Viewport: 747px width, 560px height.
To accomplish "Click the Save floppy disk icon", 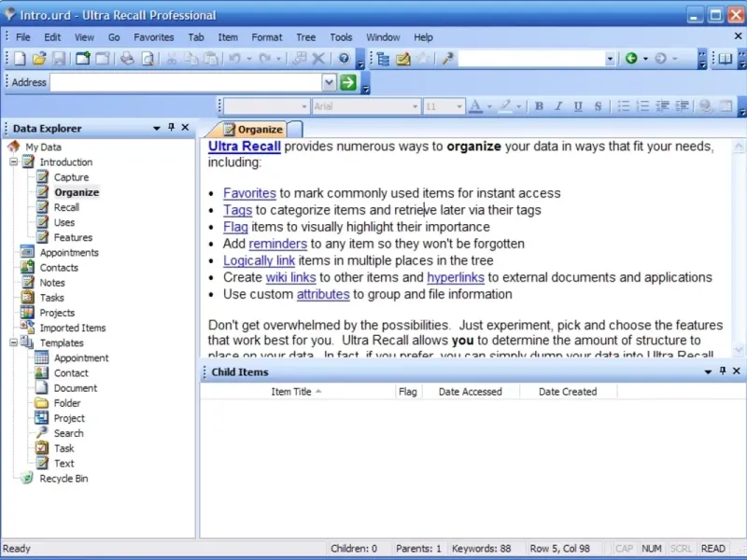I will point(59,59).
